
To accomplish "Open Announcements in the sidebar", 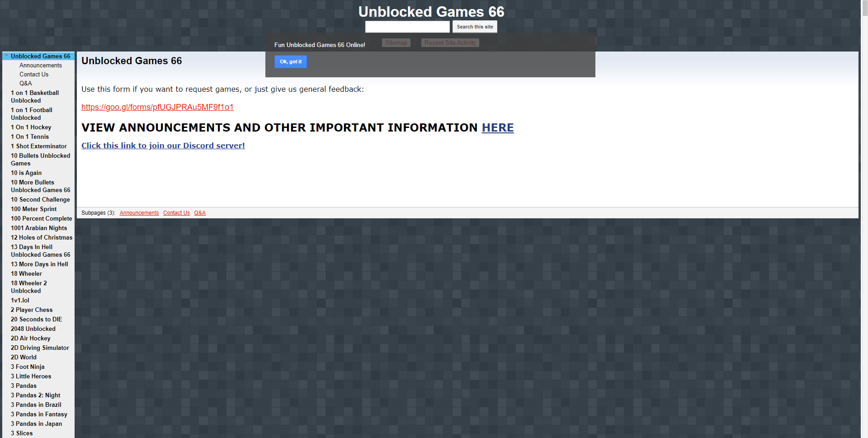I will coord(41,66).
